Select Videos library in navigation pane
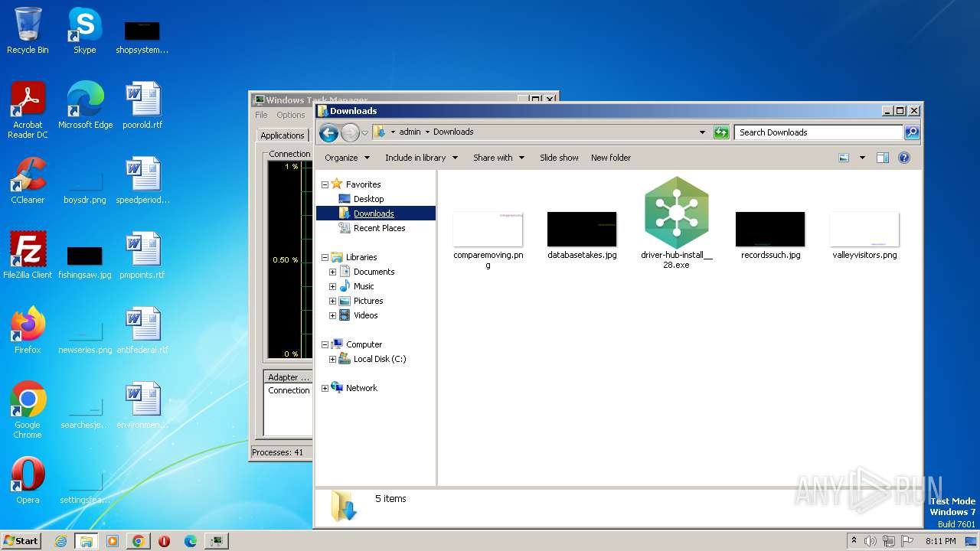 [x=365, y=315]
